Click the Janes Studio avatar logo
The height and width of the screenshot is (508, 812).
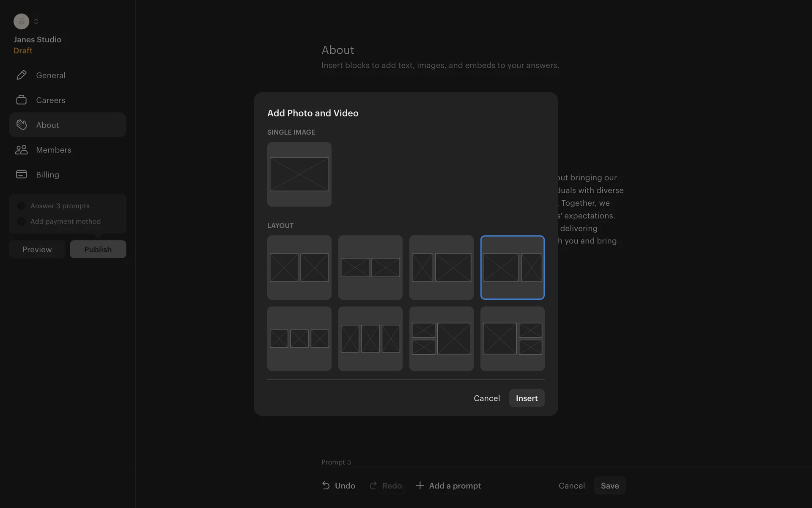(x=21, y=22)
